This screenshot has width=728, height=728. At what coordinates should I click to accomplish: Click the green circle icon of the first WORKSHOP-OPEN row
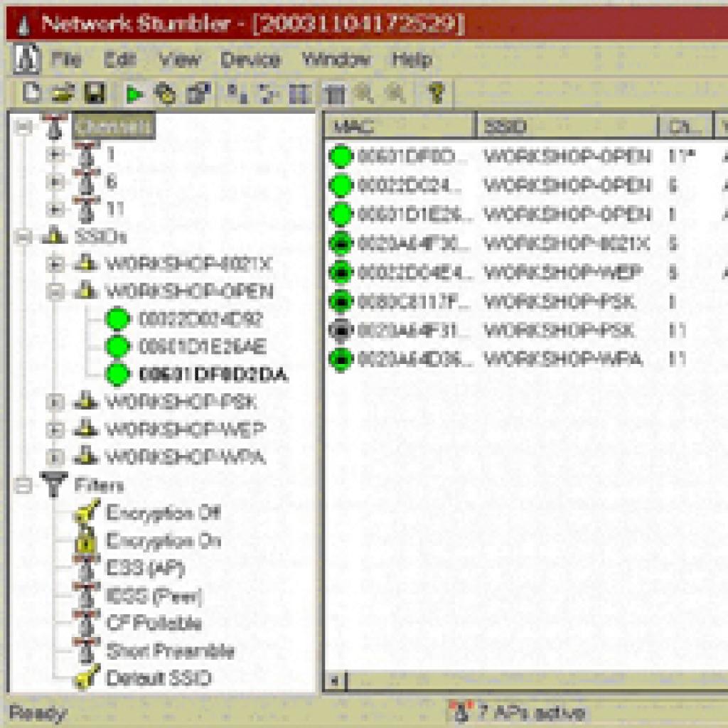point(341,156)
